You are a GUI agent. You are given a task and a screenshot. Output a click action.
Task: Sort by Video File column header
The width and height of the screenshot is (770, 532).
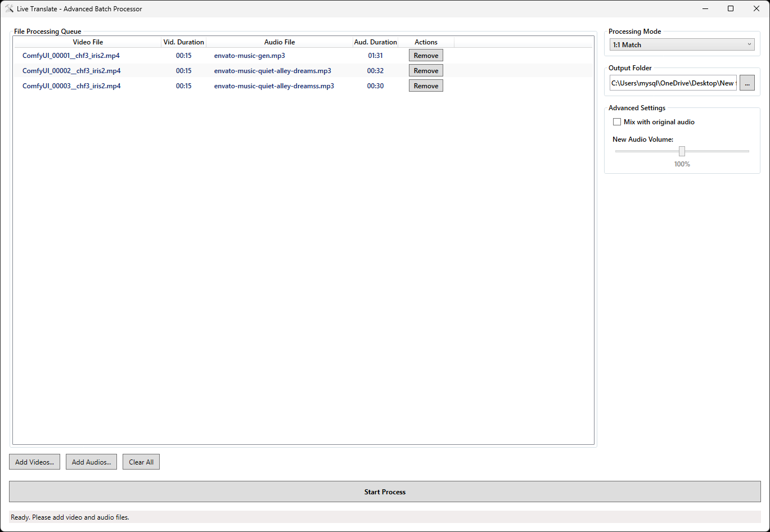pyautogui.click(x=88, y=42)
